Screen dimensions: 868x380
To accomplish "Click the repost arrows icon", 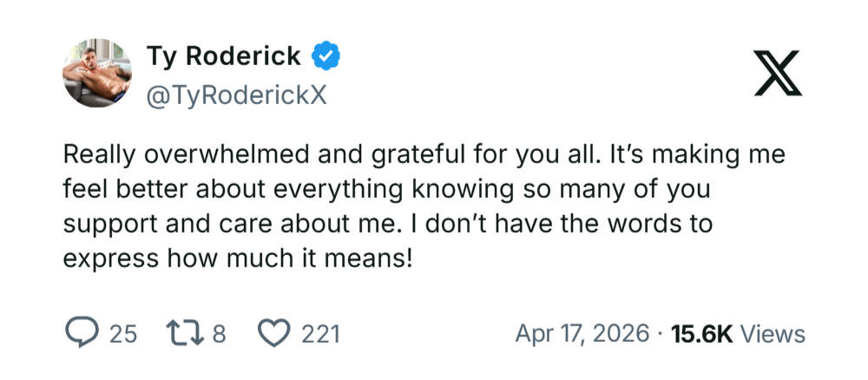I will coord(184,333).
